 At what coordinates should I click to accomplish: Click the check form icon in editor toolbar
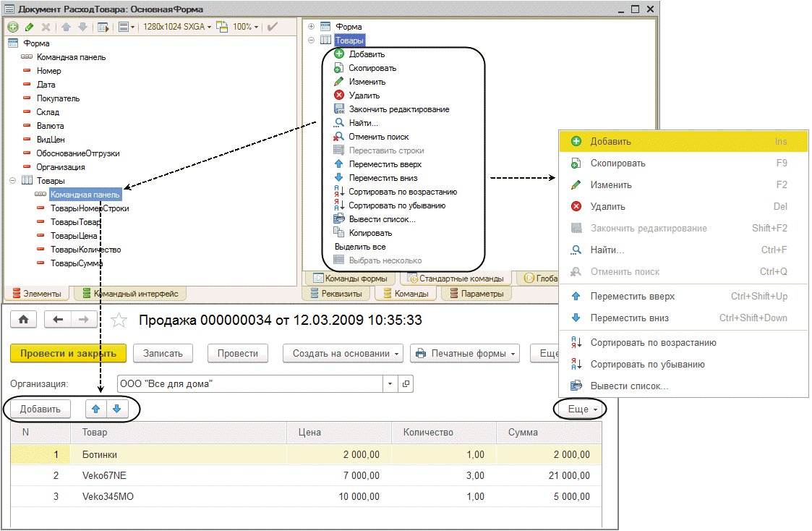pyautogui.click(x=273, y=27)
